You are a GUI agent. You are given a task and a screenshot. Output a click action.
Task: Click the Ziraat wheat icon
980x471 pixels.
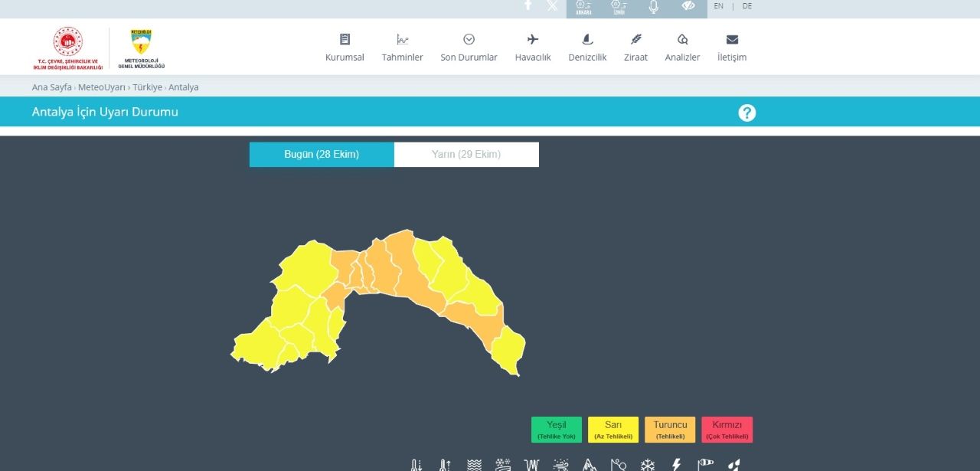[x=635, y=39]
